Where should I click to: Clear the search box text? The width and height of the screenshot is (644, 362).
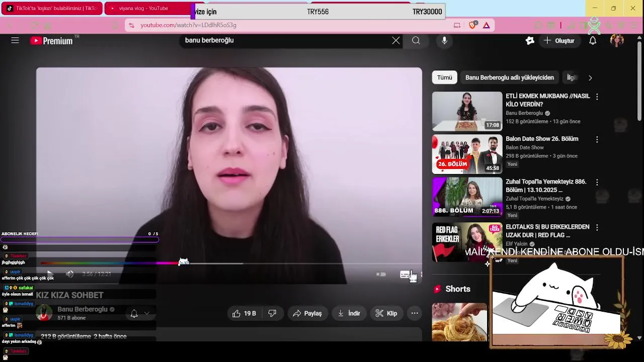[396, 40]
